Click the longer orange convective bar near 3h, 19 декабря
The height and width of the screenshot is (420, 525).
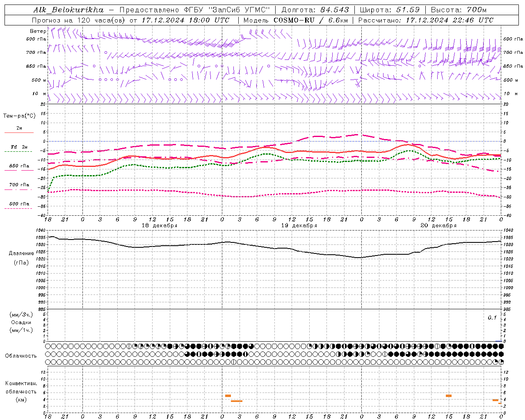pyautogui.click(x=237, y=401)
